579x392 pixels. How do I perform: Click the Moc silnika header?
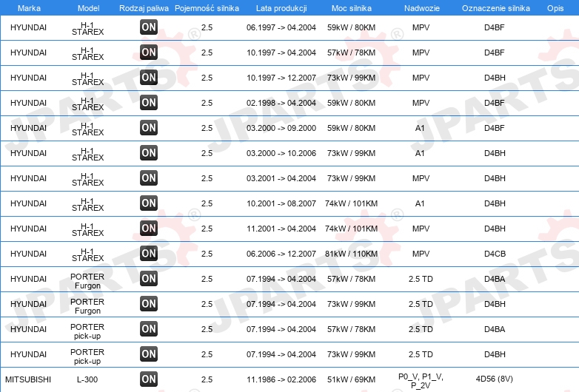coord(352,8)
